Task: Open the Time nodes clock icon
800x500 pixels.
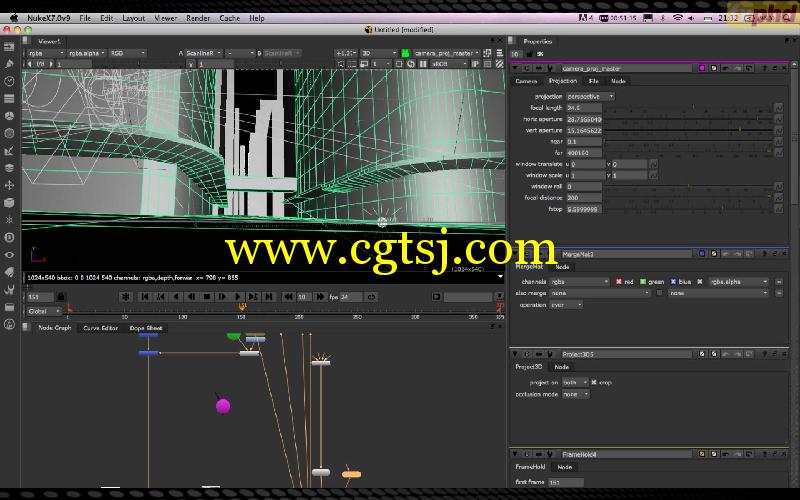Action: (9, 81)
